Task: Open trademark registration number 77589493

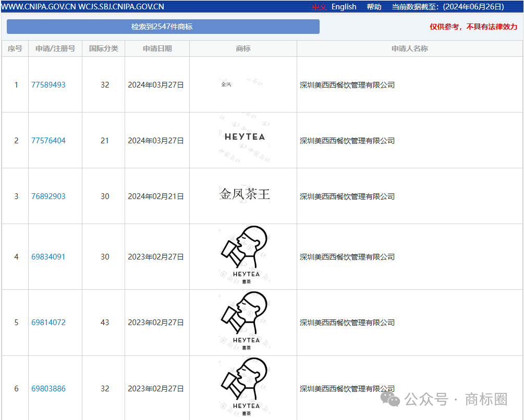Action: (48, 85)
